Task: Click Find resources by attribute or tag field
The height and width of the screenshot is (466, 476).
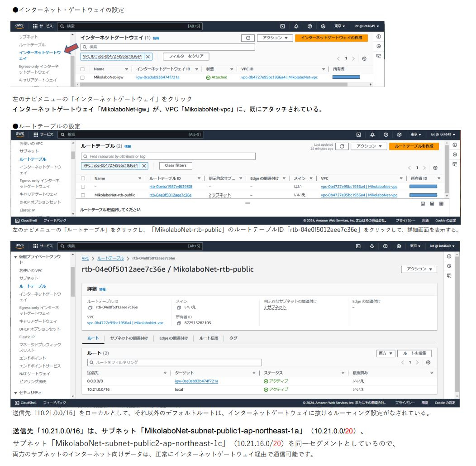Action: (168, 156)
